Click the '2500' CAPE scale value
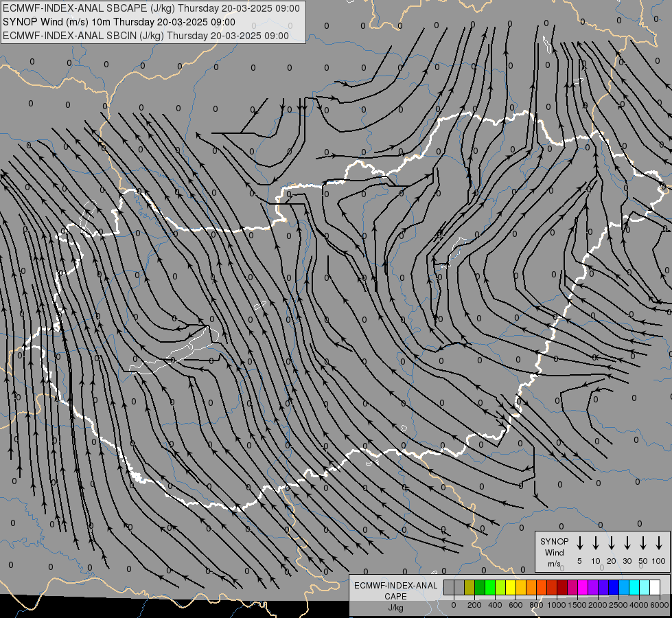This screenshot has width=672, height=618. (618, 605)
